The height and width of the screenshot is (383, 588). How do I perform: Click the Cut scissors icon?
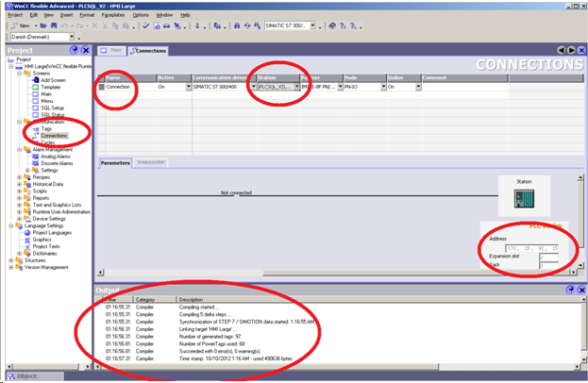(105, 25)
